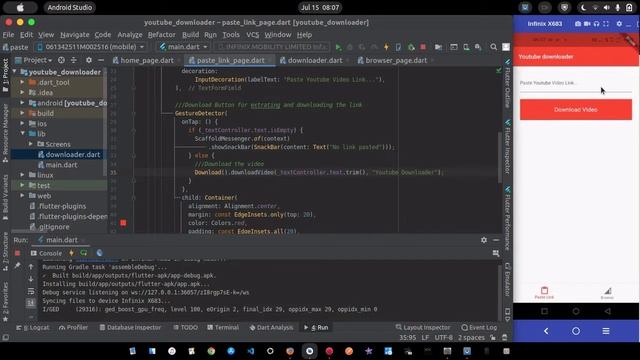Collapse the youtube_downloader root folder
Screen dimensions: 640x360
pos(15,72)
